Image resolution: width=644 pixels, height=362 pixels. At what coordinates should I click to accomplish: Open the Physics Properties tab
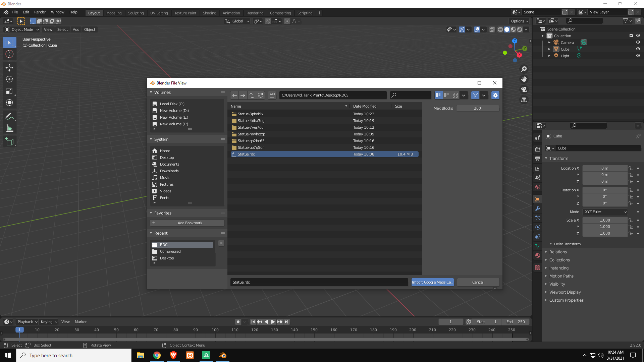[x=538, y=227]
